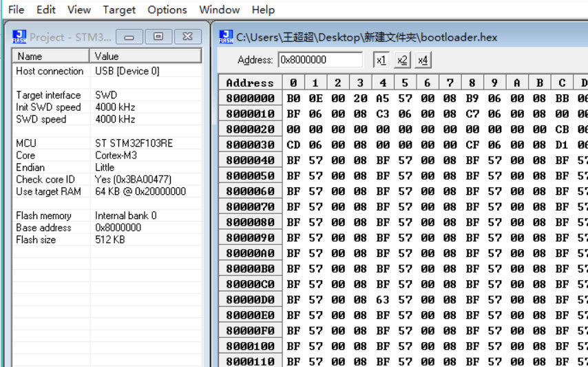Select the Yes (0x3BA00477) value

tap(133, 179)
